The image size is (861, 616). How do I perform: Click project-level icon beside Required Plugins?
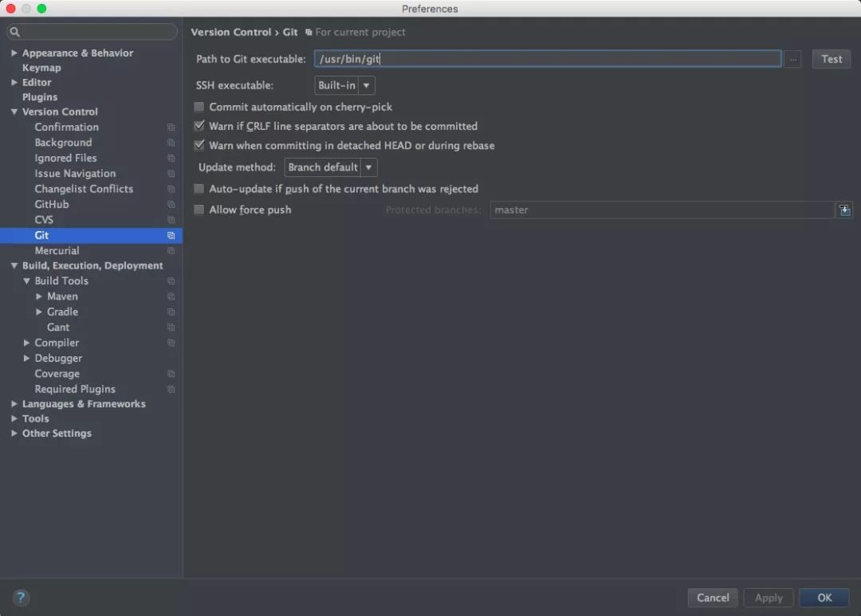[171, 389]
